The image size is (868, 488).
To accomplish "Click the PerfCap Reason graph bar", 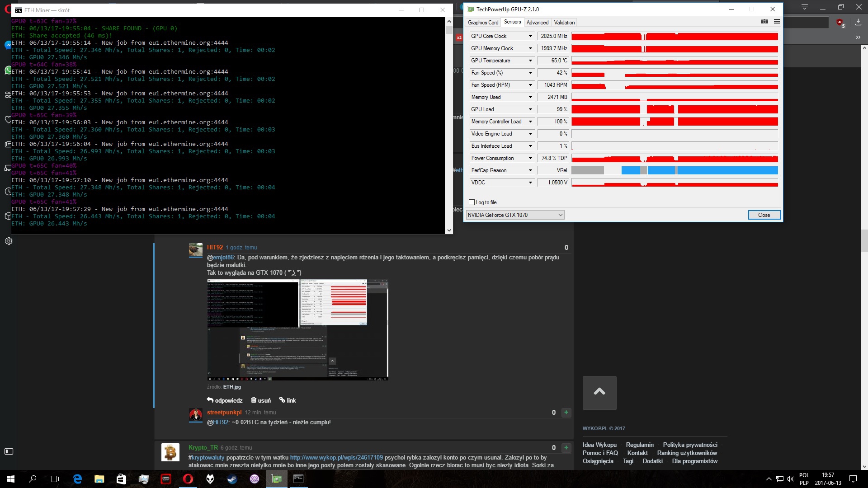I will pyautogui.click(x=675, y=170).
